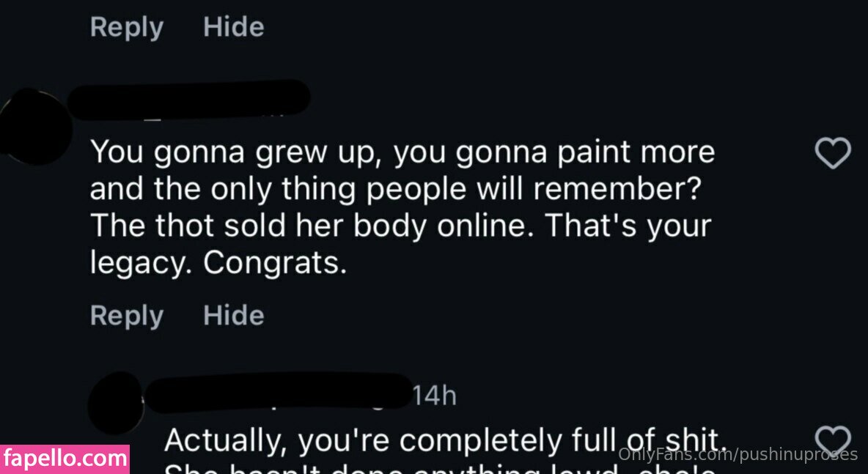Click the OnlyFans.com/pushinuproses watermark

pyautogui.click(x=738, y=455)
